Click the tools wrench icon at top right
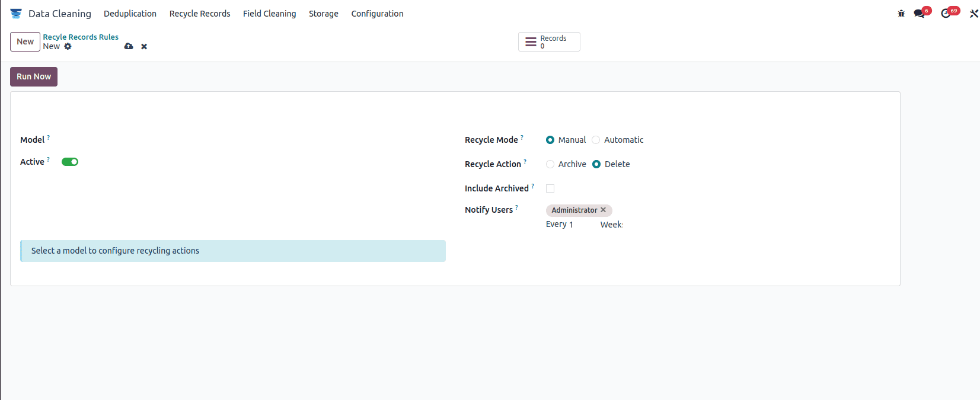The height and width of the screenshot is (400, 980). 974,14
